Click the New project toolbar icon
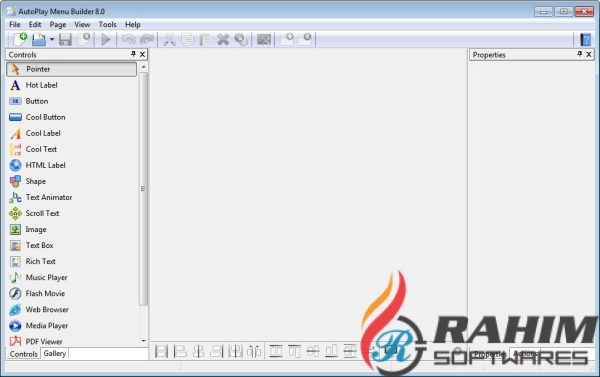 click(x=20, y=39)
